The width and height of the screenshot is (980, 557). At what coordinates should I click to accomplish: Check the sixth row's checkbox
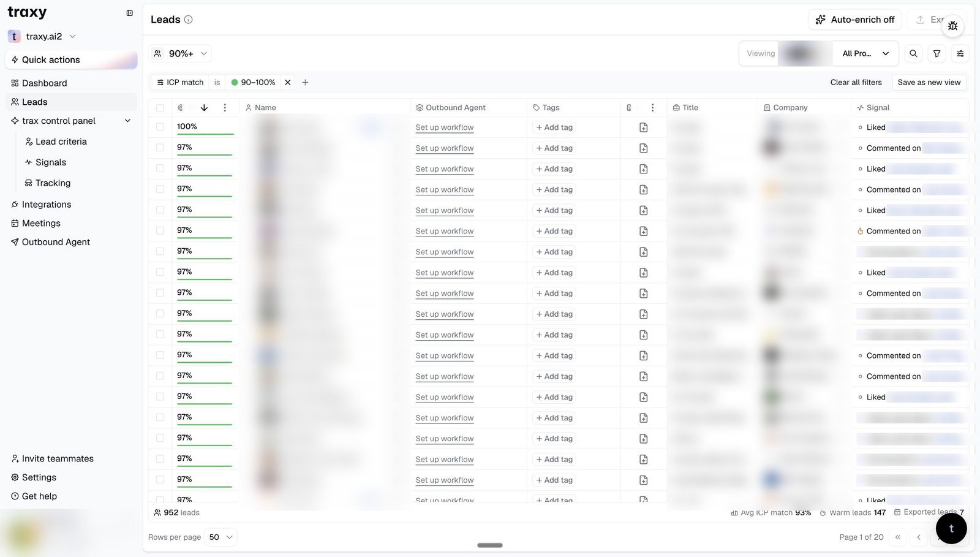click(160, 231)
